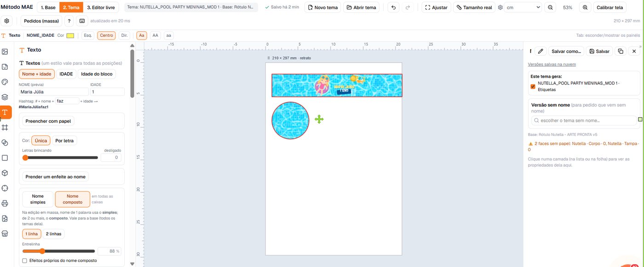Open 'escolher o tema sem nome' search box
The height and width of the screenshot is (267, 644).
pyautogui.click(x=584, y=120)
